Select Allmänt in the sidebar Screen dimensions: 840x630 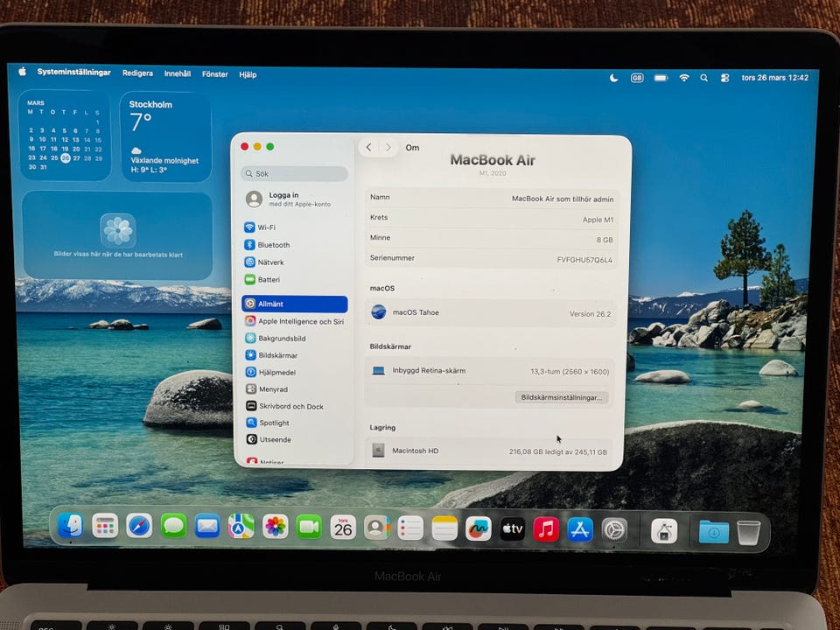pyautogui.click(x=295, y=304)
